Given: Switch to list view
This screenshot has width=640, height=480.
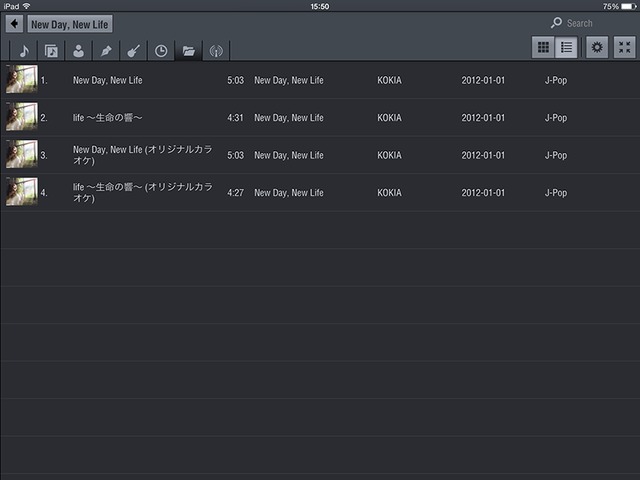Looking at the screenshot, I should [567, 48].
